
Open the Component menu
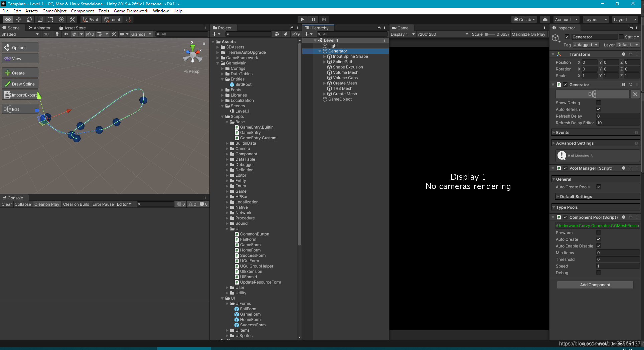point(82,11)
